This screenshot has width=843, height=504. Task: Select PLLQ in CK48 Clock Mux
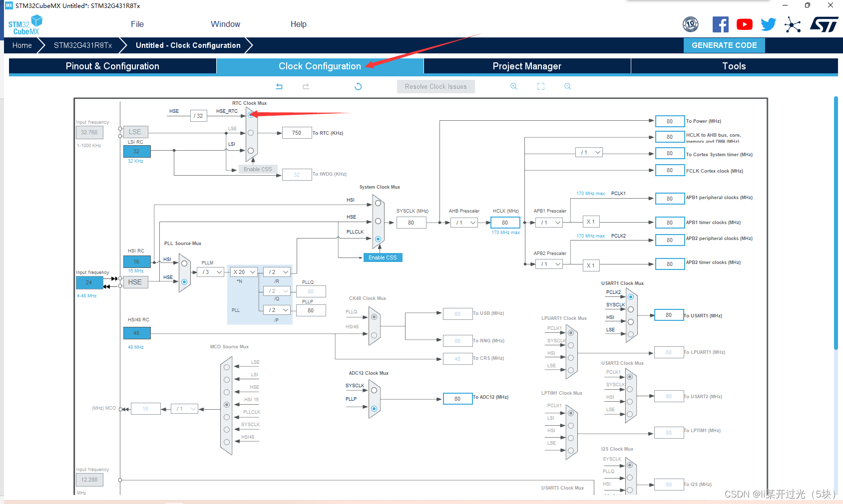pyautogui.click(x=374, y=317)
